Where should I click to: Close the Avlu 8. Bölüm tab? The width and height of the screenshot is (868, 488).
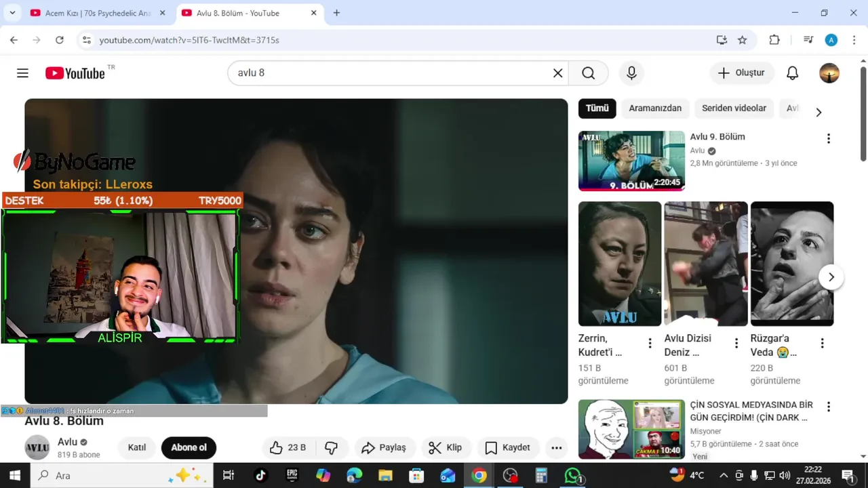tap(313, 13)
